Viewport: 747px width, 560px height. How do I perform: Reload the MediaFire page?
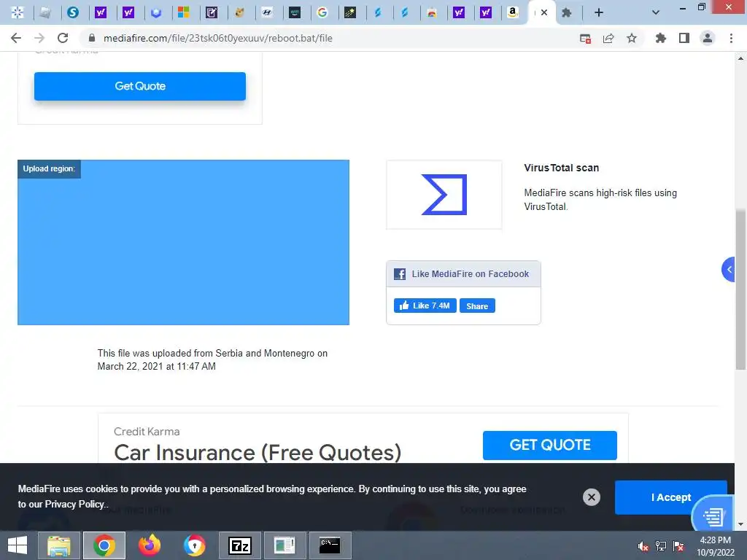[x=63, y=38]
